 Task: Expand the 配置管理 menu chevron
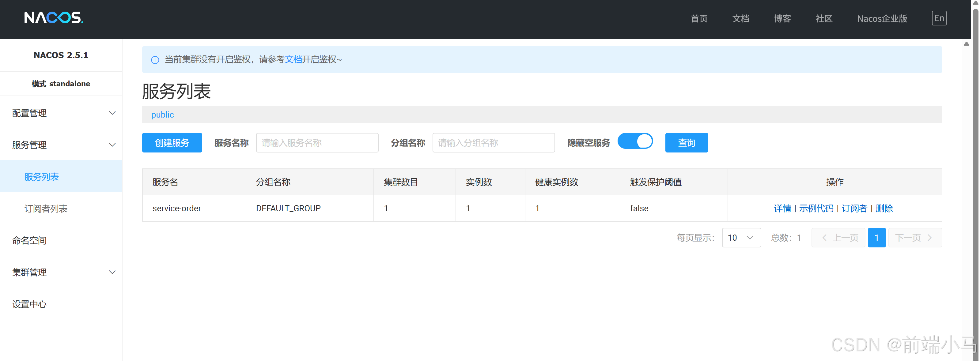[x=112, y=113]
